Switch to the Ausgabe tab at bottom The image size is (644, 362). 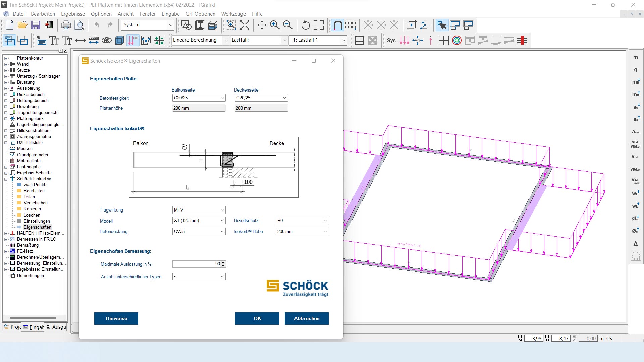coord(56,327)
